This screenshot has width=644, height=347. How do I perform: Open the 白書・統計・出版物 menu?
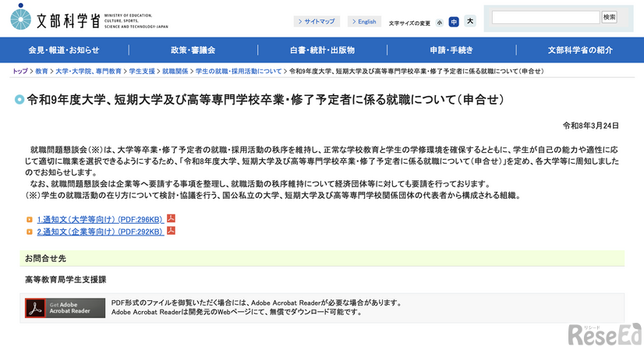[x=323, y=50]
